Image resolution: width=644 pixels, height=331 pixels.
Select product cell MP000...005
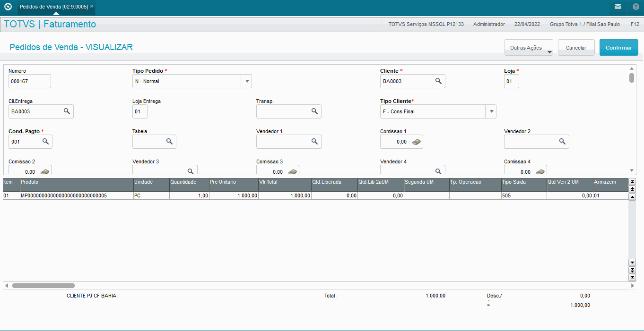click(x=77, y=195)
